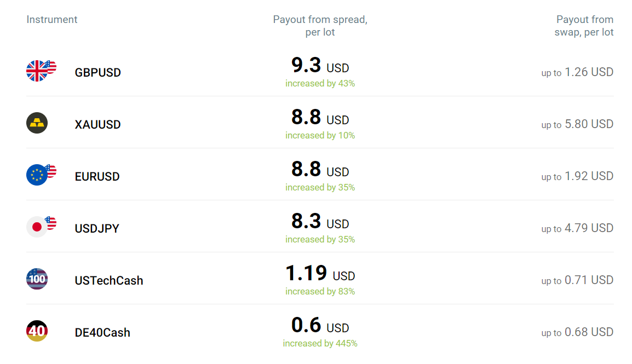Open the EURUSD instrument label
The image size is (632, 364).
pos(97,176)
